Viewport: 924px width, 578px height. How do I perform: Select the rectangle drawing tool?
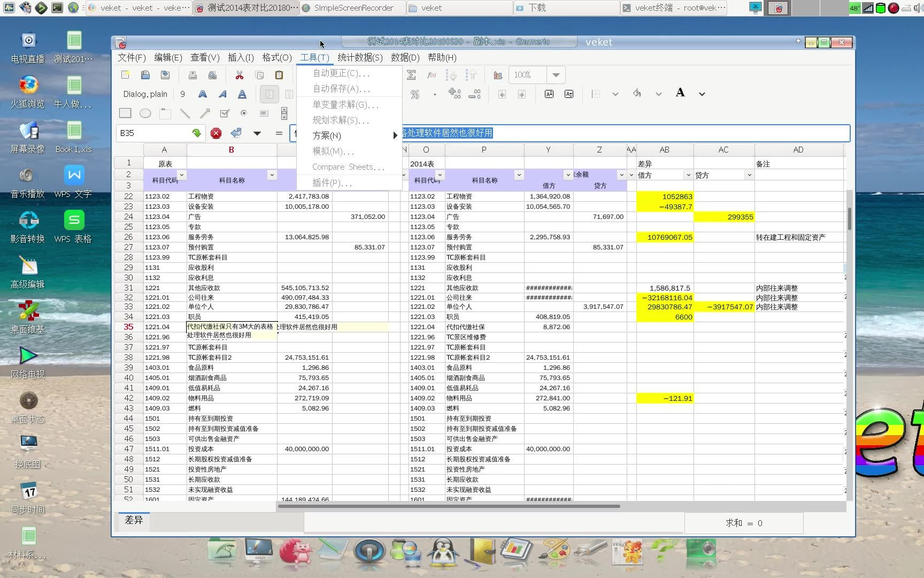pos(125,113)
